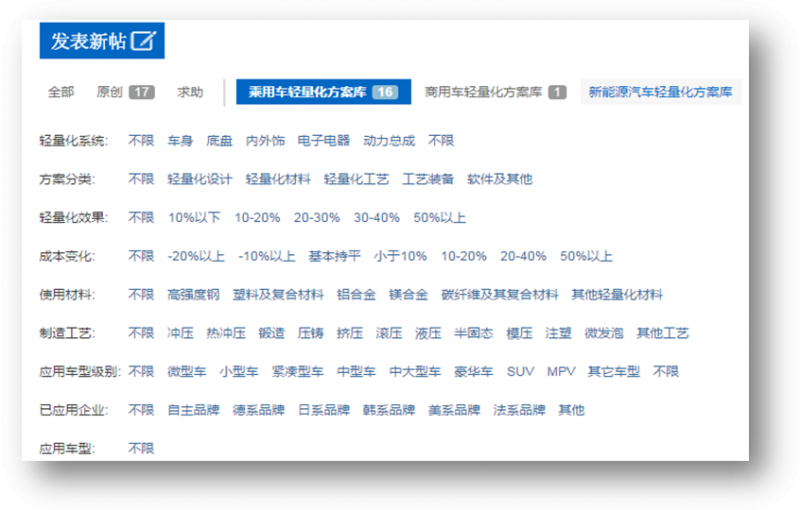Filter 使用材料 by 铝合金
The image size is (800, 510).
[x=356, y=294]
